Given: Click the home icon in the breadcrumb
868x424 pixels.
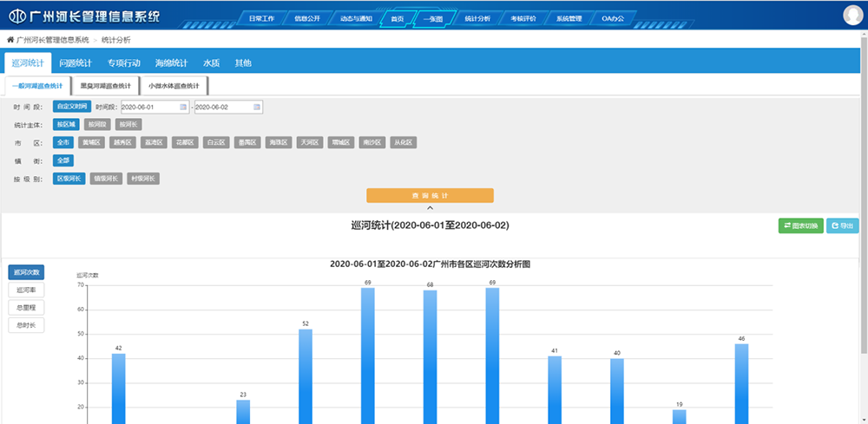Looking at the screenshot, I should pos(10,41).
